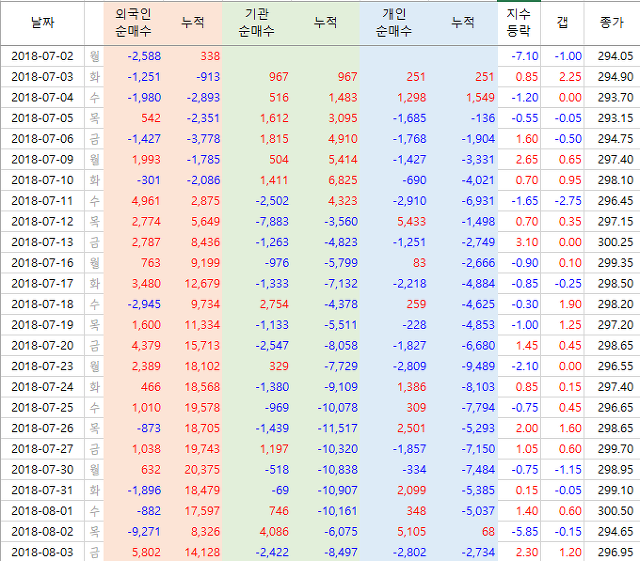Viewport: 640px width, 561px height.
Task: Click date cell 2018-07-31
Action: click(42, 490)
